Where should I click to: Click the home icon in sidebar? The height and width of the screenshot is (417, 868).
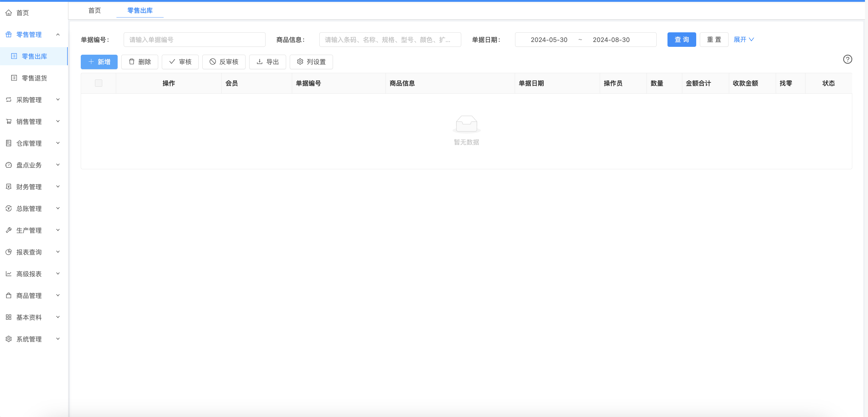(9, 13)
